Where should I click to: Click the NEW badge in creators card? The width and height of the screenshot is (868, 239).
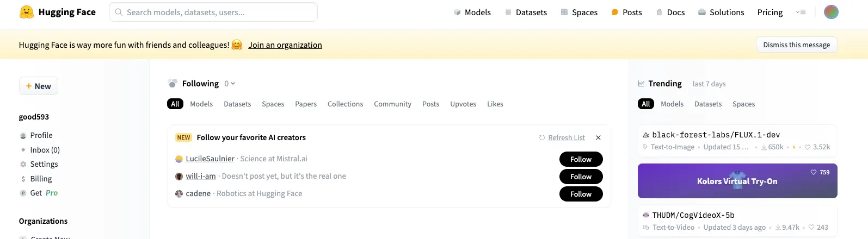click(184, 137)
